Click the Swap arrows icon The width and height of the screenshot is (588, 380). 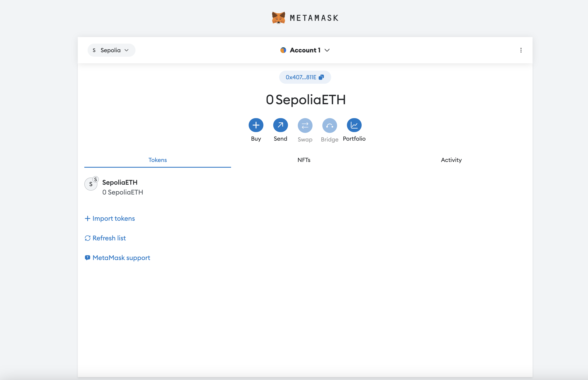click(305, 126)
